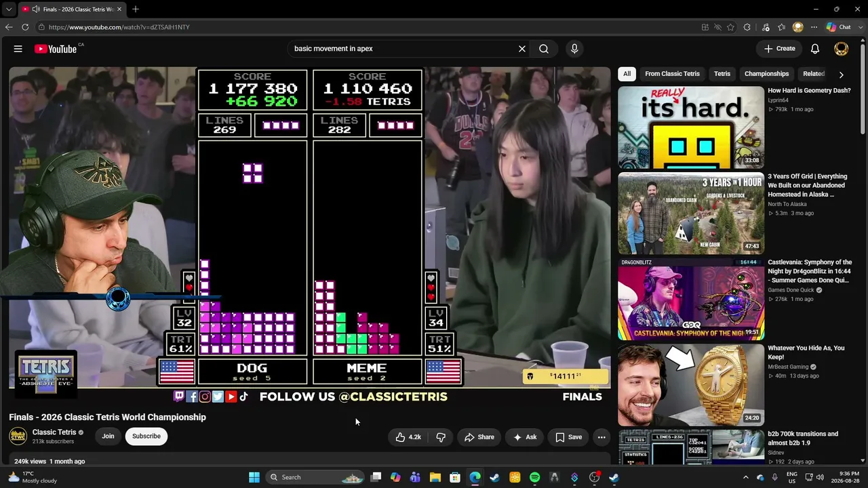Open the browser profile avatar

(x=798, y=27)
